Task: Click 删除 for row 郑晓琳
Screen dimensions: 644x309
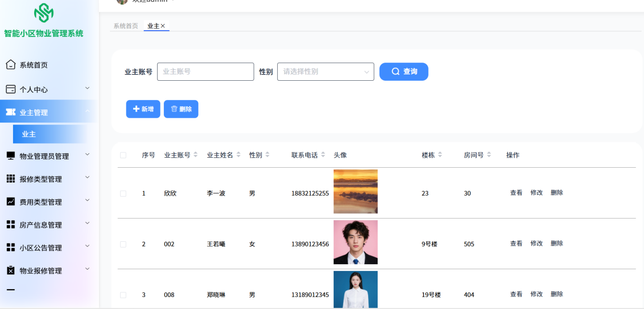Action: pos(557,294)
